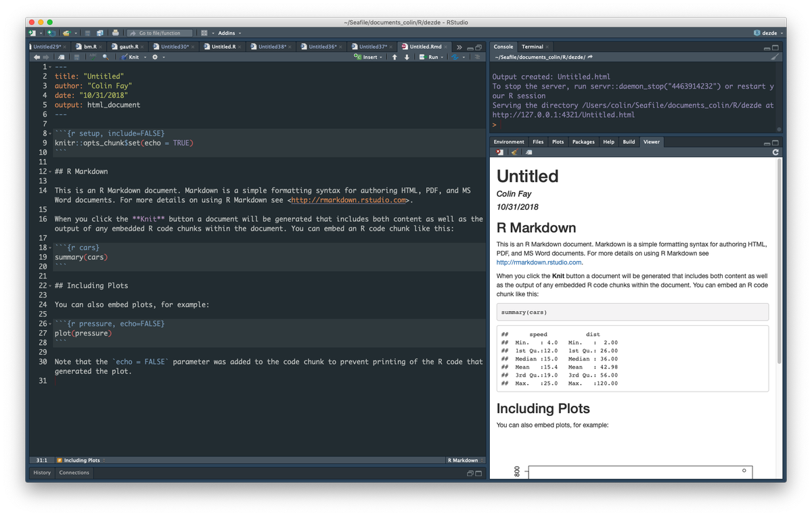Click the spell check ABC icon

pos(93,57)
